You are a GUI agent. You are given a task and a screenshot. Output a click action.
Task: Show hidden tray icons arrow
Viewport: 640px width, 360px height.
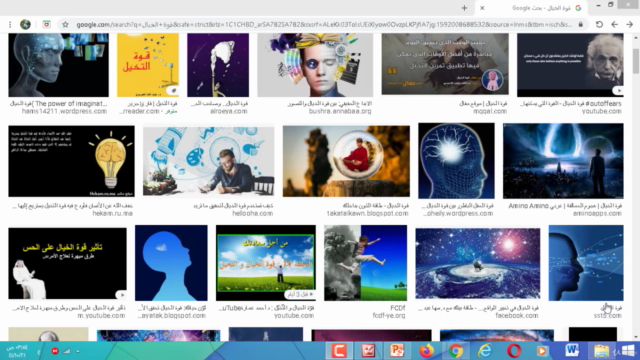pyautogui.click(x=78, y=351)
